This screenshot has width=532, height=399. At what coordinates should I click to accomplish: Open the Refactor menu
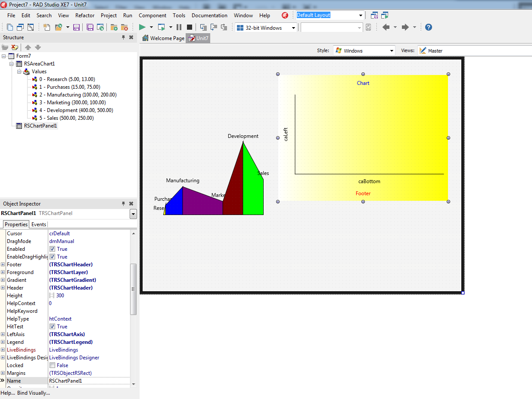pos(85,16)
